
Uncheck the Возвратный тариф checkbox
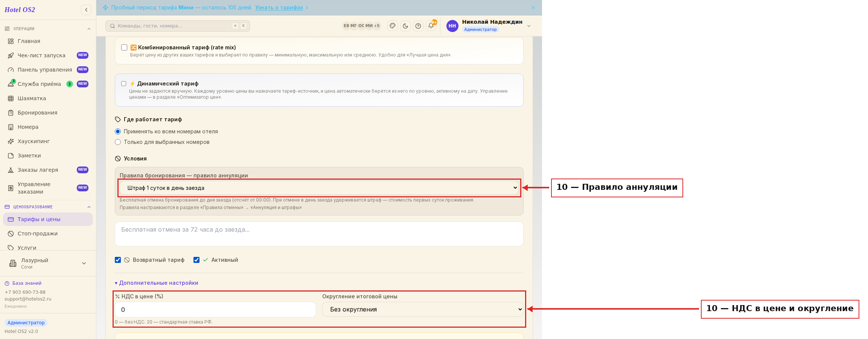(x=118, y=260)
